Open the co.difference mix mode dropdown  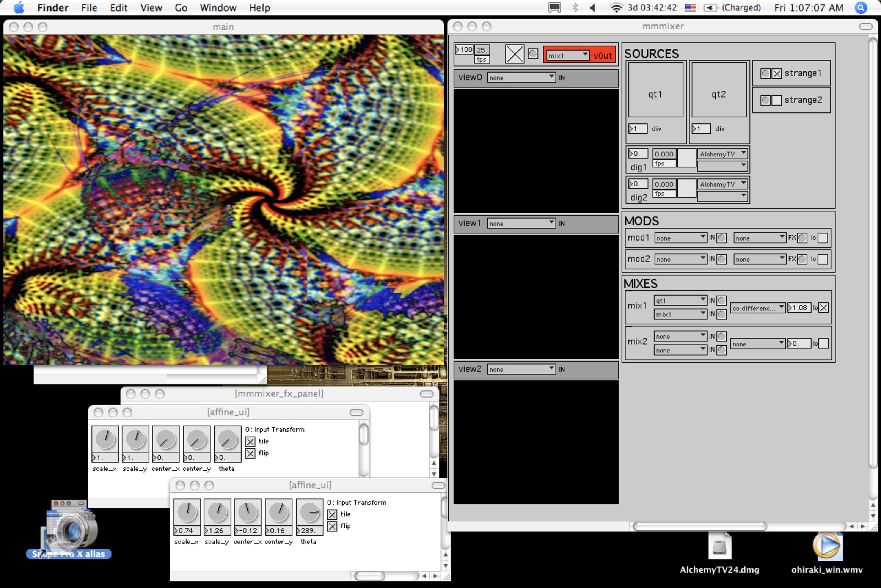758,308
